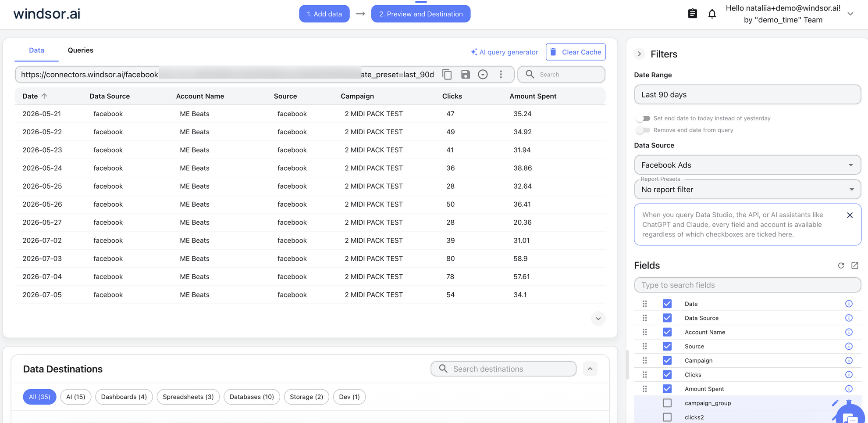The height and width of the screenshot is (423, 868).
Task: Open the circular dropdown icon next to the URL
Action: (x=483, y=75)
